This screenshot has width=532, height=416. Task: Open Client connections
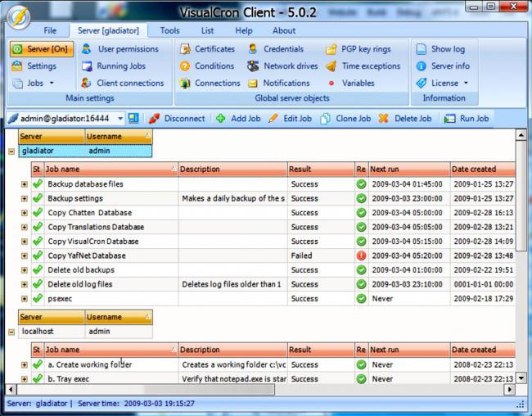tap(123, 83)
